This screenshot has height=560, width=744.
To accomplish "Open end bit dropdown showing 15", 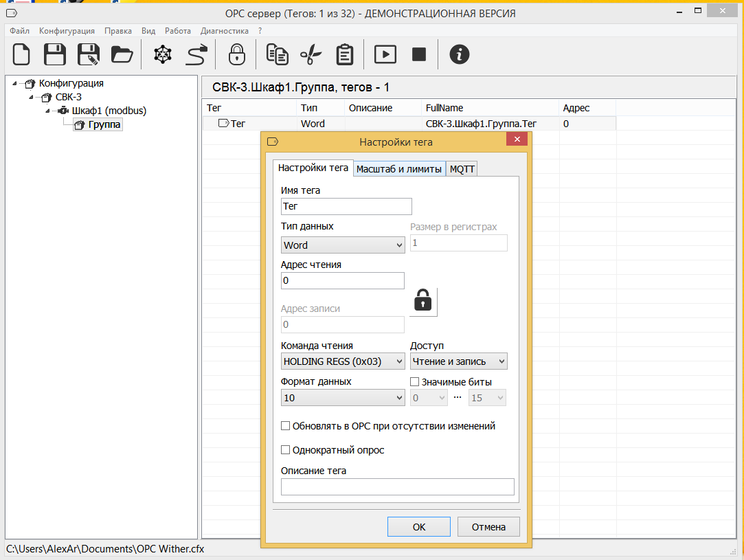I will (x=487, y=398).
